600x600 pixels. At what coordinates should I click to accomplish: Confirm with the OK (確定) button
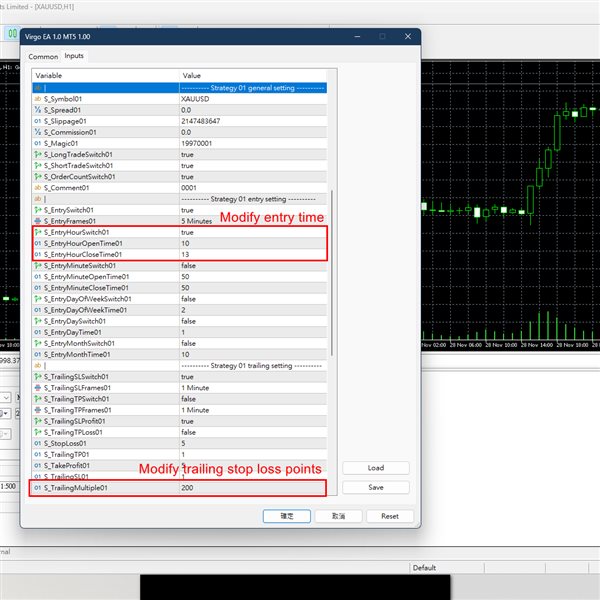[287, 516]
